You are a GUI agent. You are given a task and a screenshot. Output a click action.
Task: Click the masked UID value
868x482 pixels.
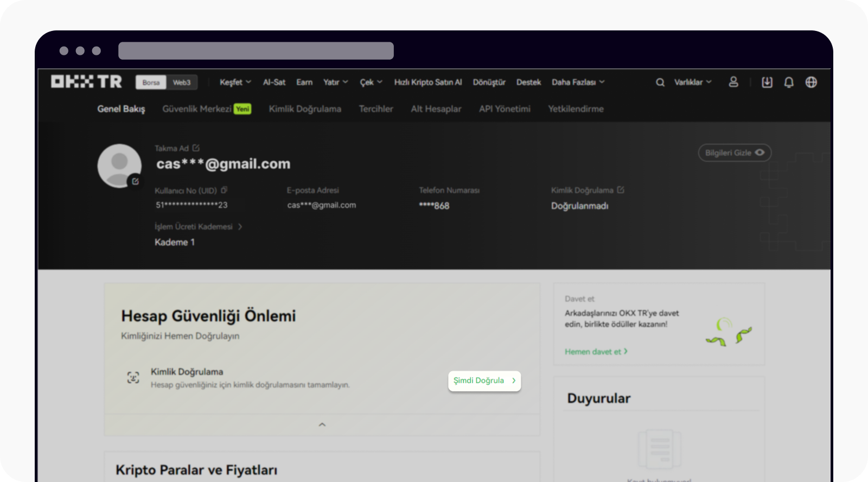tap(192, 205)
